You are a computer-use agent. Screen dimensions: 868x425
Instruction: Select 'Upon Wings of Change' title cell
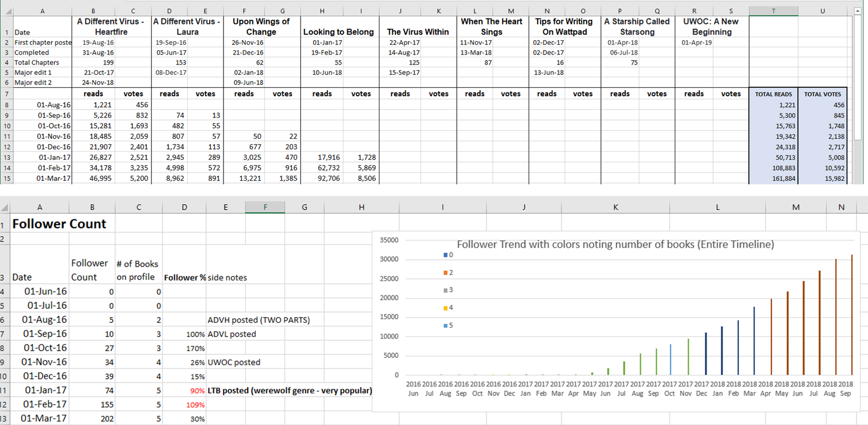(x=261, y=27)
